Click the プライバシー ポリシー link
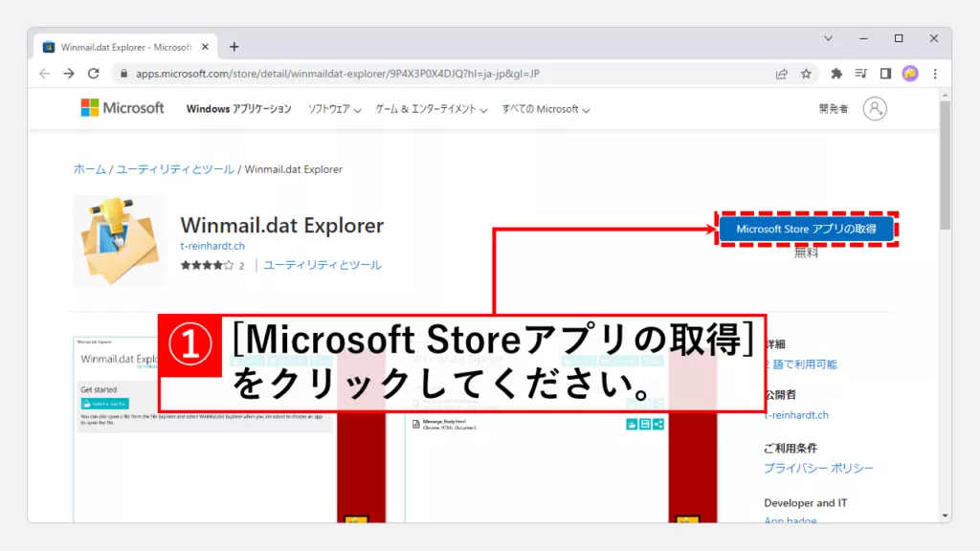The width and height of the screenshot is (980, 551). click(818, 468)
